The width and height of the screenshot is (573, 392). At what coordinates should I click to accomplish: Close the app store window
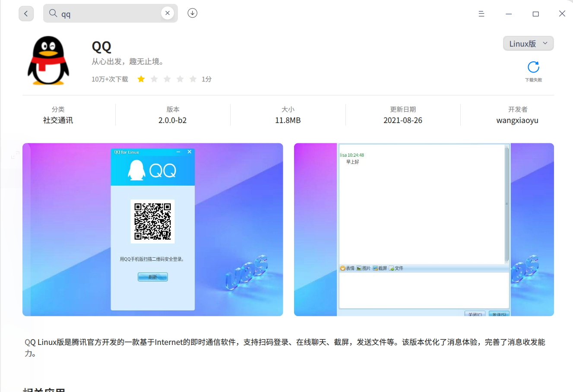coord(562,13)
